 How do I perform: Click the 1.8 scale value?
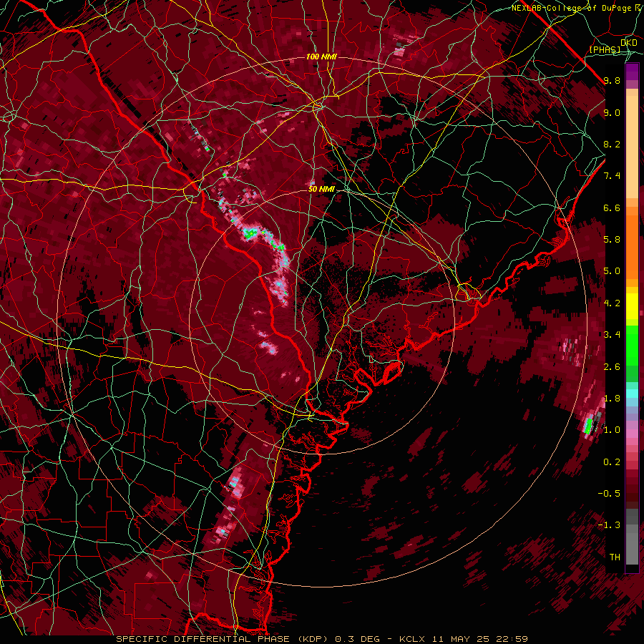coord(612,399)
